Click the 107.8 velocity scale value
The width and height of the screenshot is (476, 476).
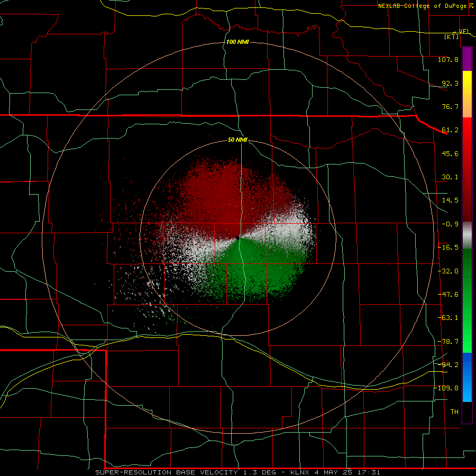[x=448, y=59]
